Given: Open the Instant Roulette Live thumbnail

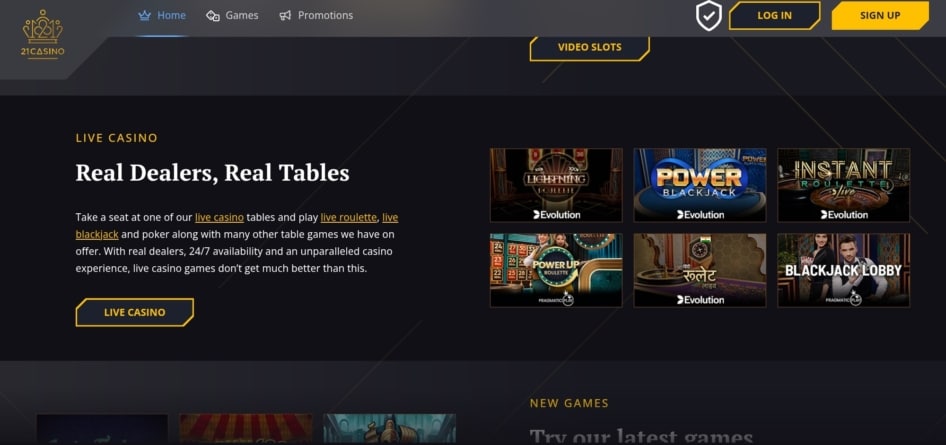Looking at the screenshot, I should [x=843, y=185].
